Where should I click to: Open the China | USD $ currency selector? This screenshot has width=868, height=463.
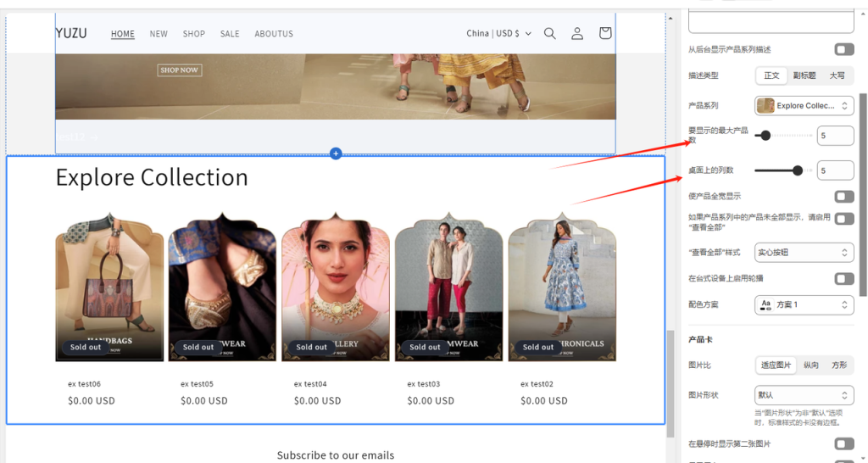pos(498,34)
